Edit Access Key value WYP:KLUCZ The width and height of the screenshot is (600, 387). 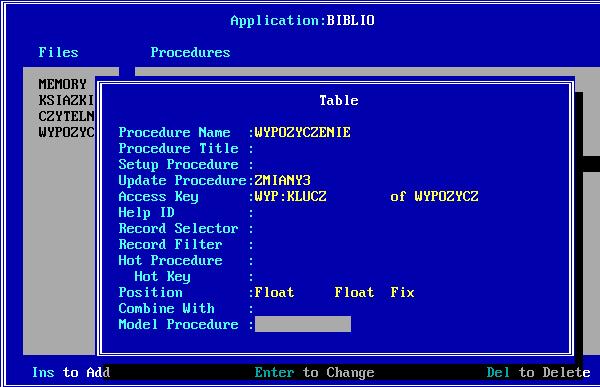(x=291, y=196)
